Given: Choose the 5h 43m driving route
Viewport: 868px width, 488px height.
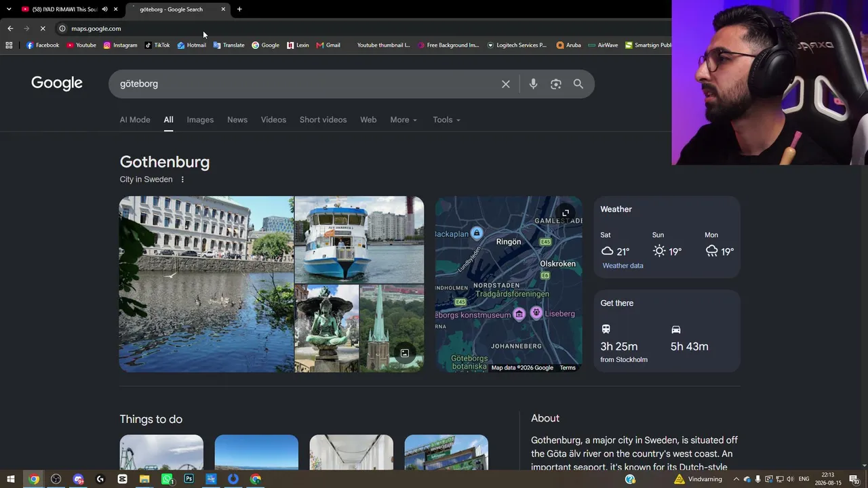Looking at the screenshot, I should [x=690, y=339].
